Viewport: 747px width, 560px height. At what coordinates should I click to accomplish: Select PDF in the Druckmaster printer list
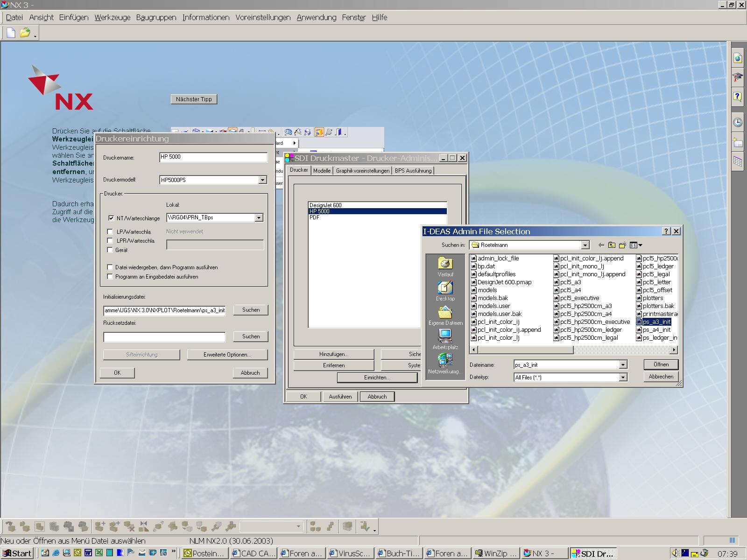pyautogui.click(x=377, y=217)
